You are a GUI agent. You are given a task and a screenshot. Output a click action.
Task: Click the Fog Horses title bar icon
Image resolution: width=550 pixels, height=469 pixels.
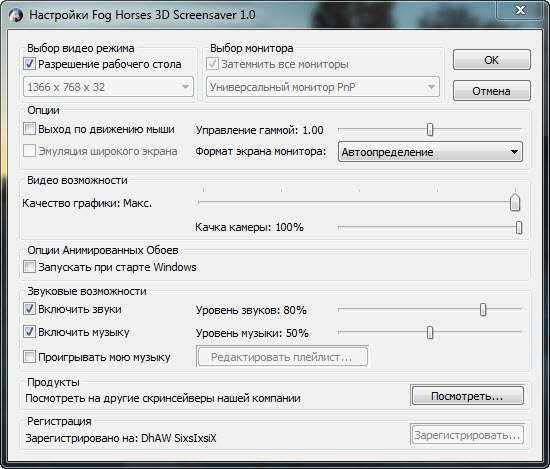[16, 15]
